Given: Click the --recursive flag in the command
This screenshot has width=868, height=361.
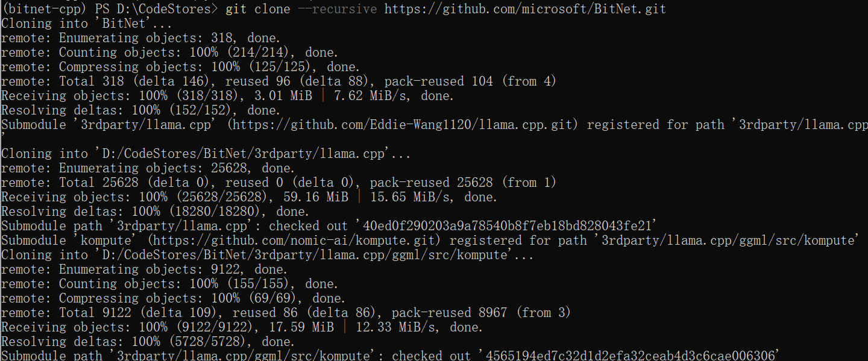Looking at the screenshot, I should tap(337, 9).
